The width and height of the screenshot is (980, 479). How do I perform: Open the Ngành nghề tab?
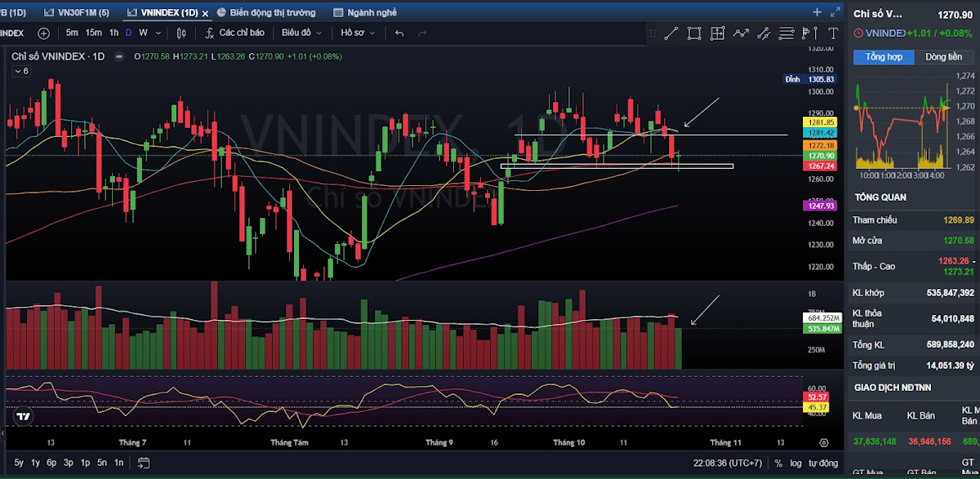click(365, 12)
